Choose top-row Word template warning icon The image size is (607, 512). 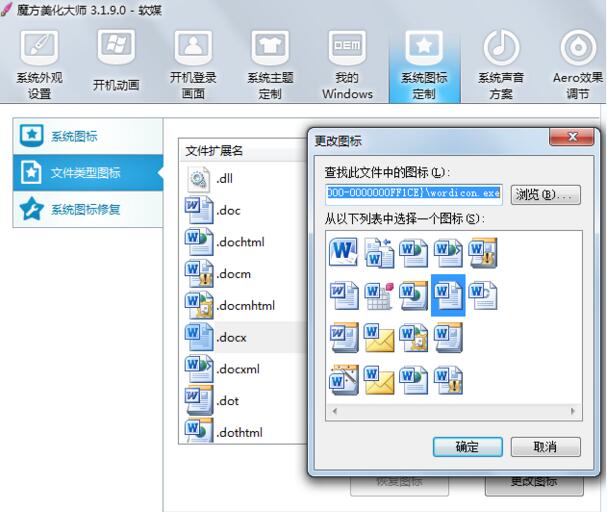click(483, 253)
